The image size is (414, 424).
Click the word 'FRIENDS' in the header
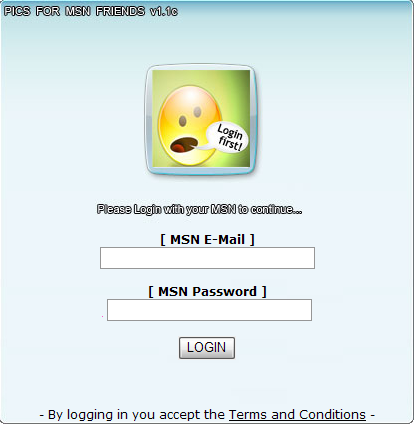point(120,11)
